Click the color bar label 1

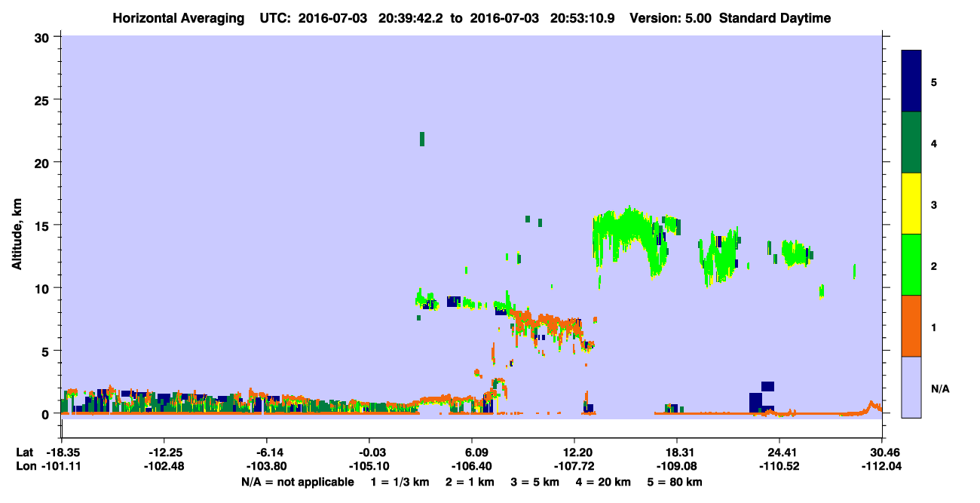coord(934,327)
